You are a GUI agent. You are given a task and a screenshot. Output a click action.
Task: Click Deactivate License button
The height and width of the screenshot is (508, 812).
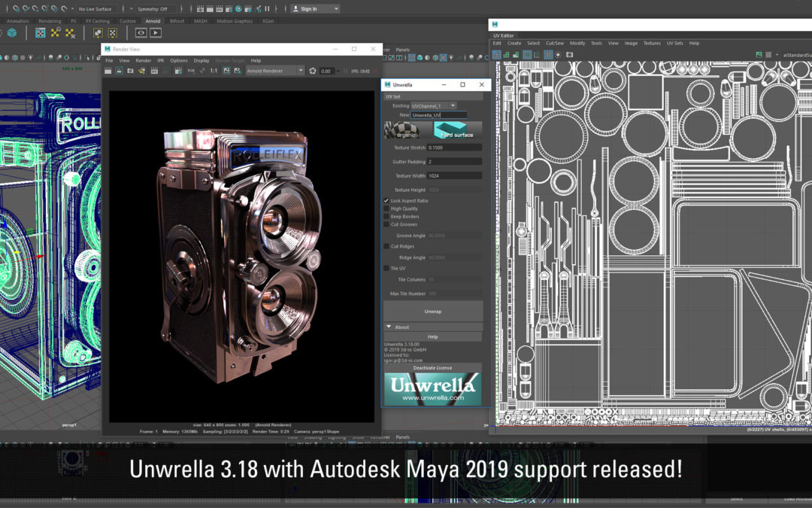coord(433,368)
